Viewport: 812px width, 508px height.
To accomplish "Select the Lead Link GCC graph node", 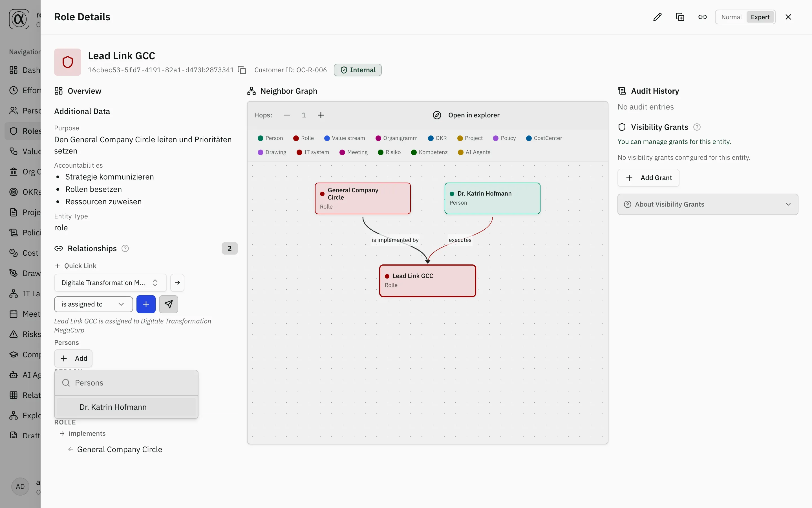I will tap(427, 281).
